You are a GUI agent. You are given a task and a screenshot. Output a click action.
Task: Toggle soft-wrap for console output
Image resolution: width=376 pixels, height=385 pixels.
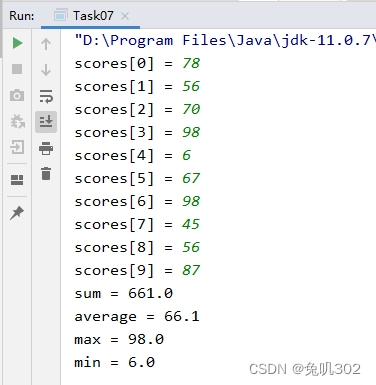tap(46, 96)
